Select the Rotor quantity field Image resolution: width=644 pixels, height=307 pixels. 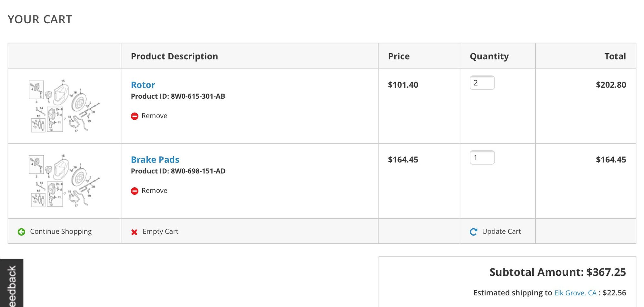click(x=482, y=83)
